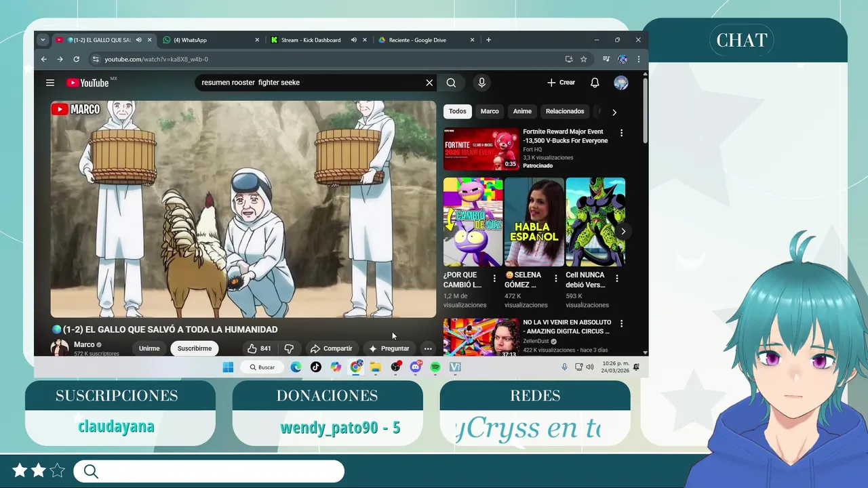Open the Chrome tab search dropdown
Image resolution: width=868 pixels, height=488 pixels.
43,40
